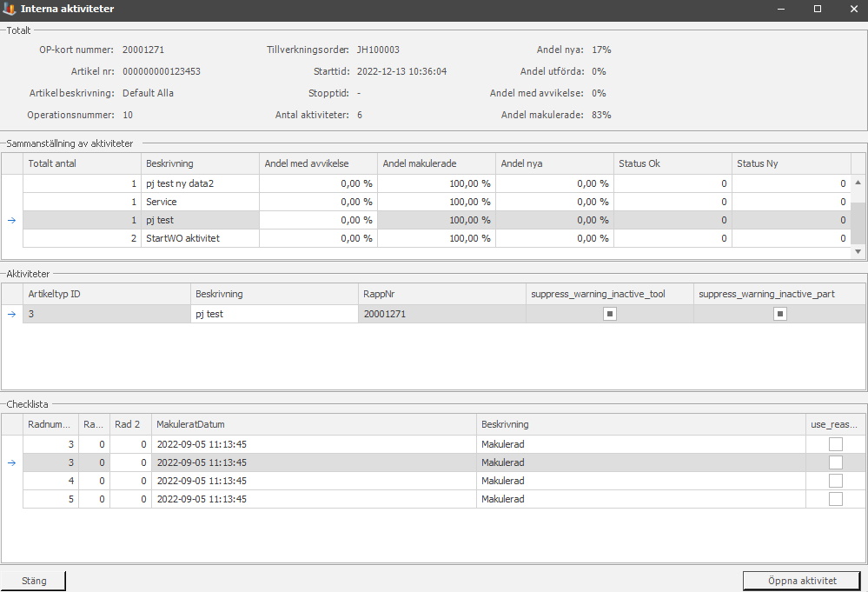868x592 pixels.
Task: Sort by suppress_warning_inactive_part header
Action: coord(779,294)
